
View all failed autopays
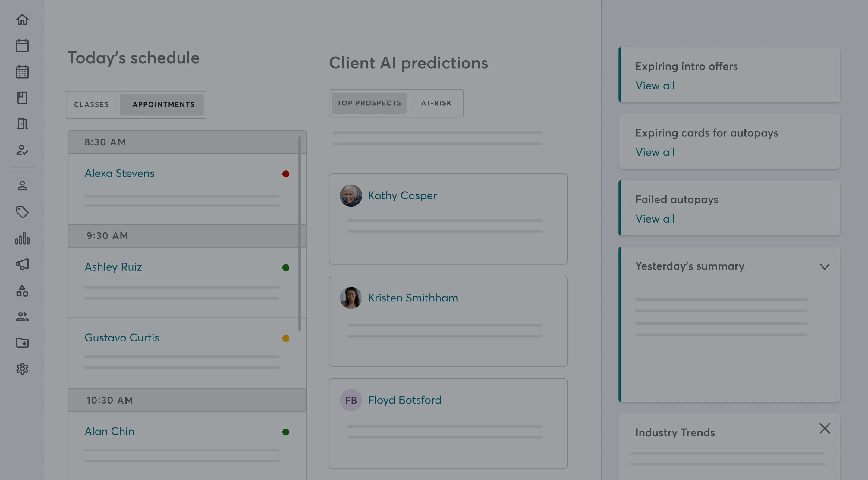click(x=655, y=219)
